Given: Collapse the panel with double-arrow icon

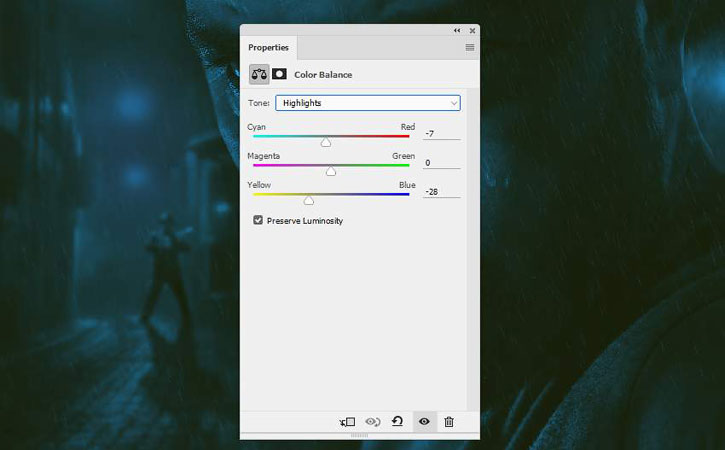Looking at the screenshot, I should (x=457, y=31).
